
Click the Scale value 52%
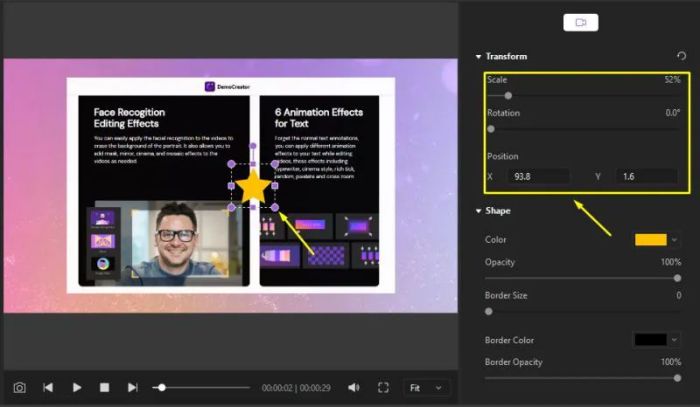[672, 79]
